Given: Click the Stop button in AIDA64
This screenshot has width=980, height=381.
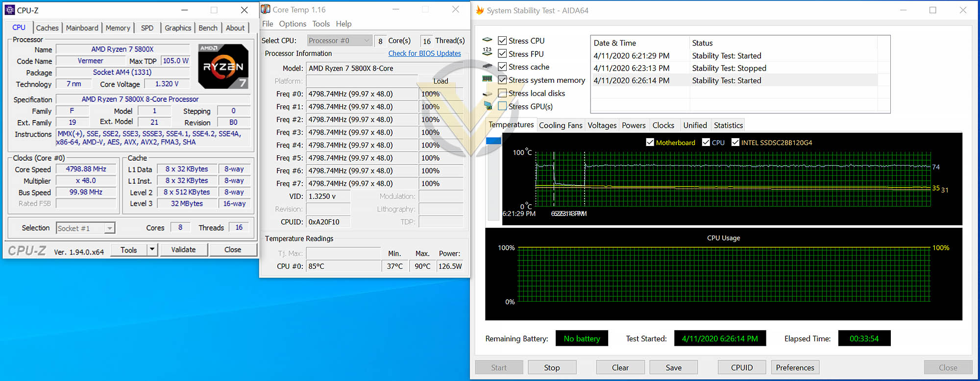Looking at the screenshot, I should click(552, 367).
